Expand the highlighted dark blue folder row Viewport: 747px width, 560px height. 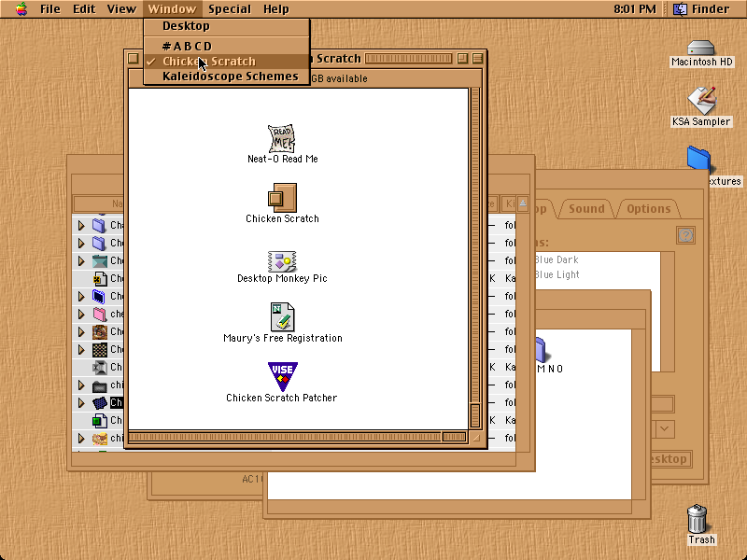click(x=81, y=403)
